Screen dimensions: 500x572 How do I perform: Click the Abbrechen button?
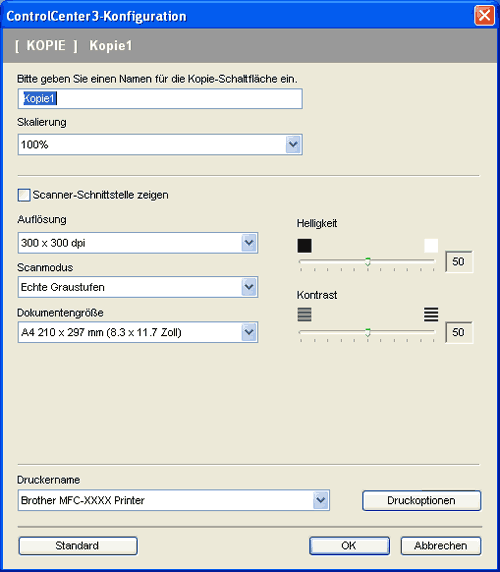pos(441,545)
